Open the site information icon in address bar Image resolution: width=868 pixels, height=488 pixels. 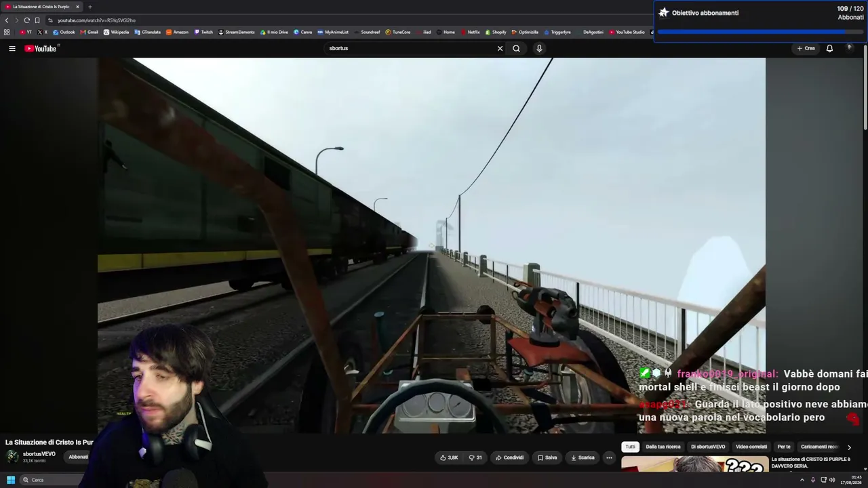click(50, 20)
